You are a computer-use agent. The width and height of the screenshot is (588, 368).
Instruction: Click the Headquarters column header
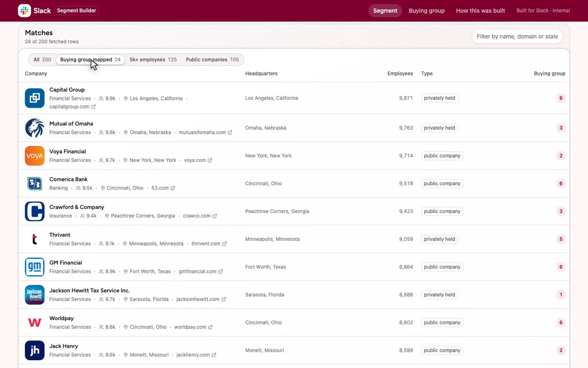tap(261, 74)
